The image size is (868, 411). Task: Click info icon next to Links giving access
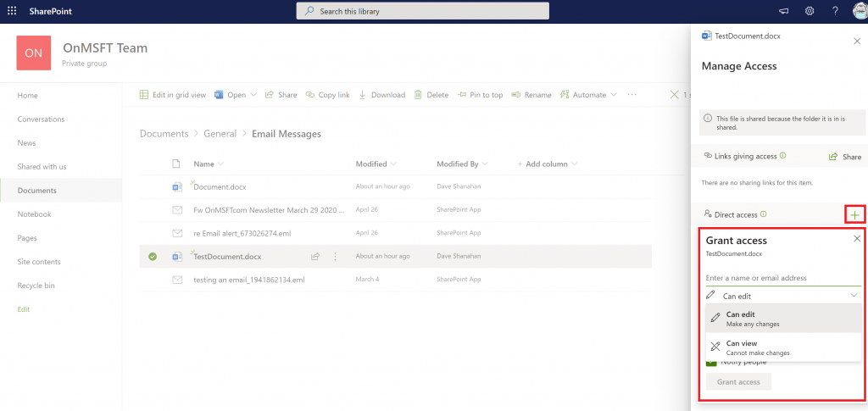coord(782,156)
